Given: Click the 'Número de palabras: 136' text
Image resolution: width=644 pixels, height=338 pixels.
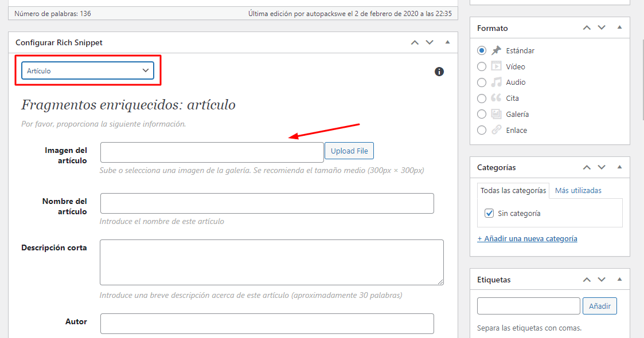Looking at the screenshot, I should [53, 14].
